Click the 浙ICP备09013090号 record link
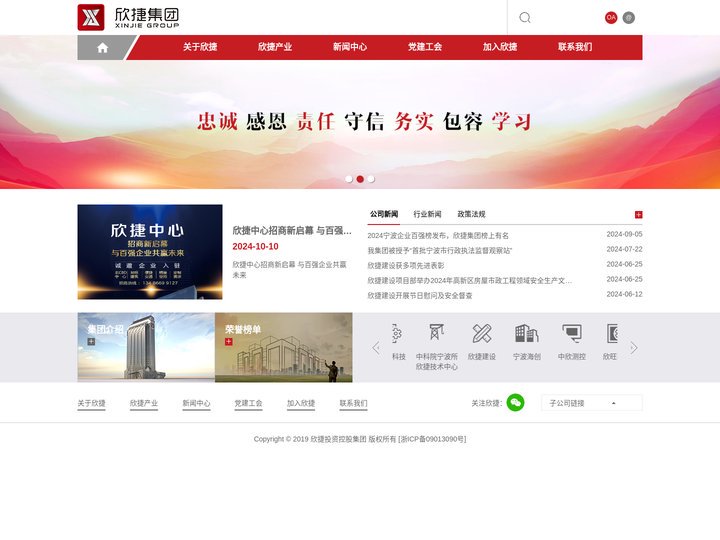The height and width of the screenshot is (540, 720). pyautogui.click(x=433, y=439)
